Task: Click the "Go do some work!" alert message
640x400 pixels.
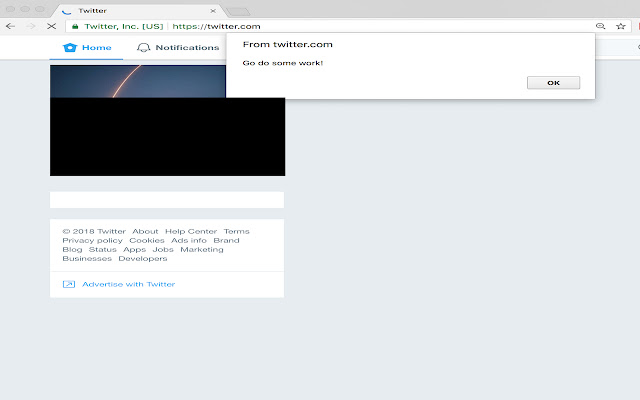Action: pyautogui.click(x=282, y=63)
